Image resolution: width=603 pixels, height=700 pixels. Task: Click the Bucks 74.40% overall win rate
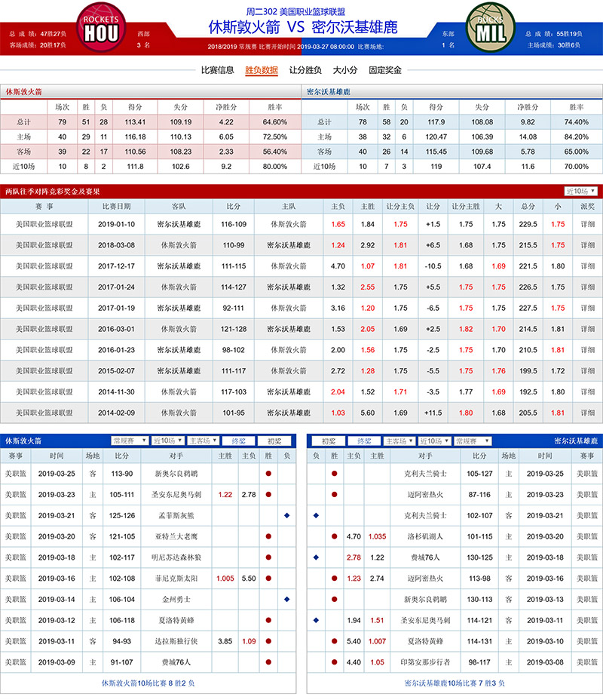[576, 122]
